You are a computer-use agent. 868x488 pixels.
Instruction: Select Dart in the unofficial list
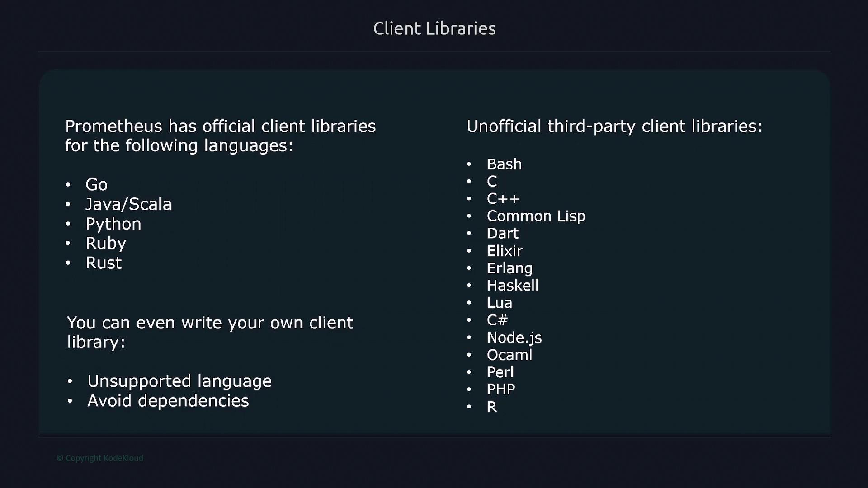coord(502,233)
